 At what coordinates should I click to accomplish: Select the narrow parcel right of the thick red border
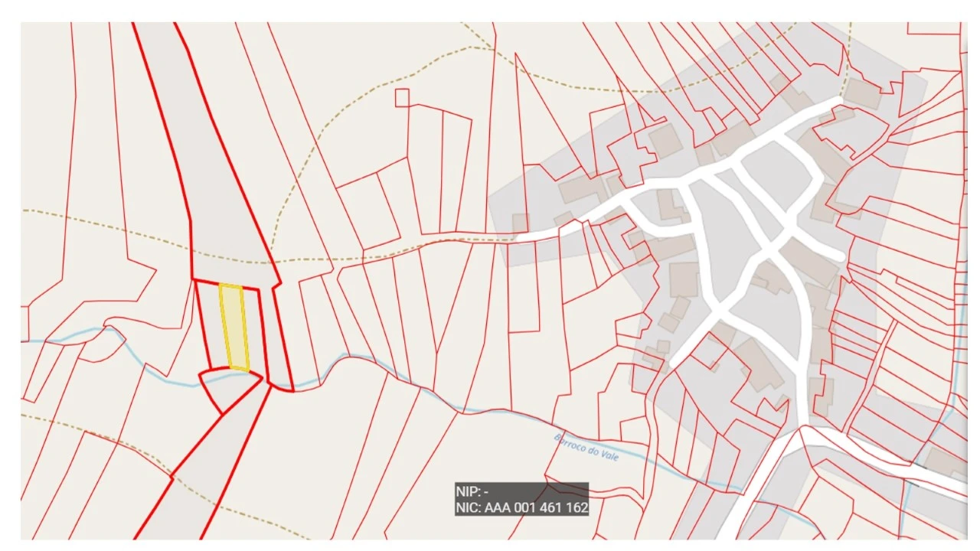282,337
